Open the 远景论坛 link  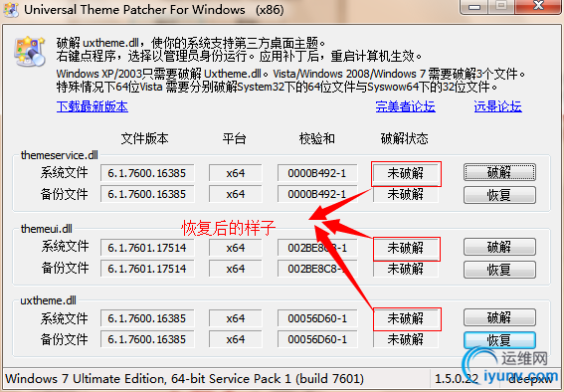coord(497,106)
